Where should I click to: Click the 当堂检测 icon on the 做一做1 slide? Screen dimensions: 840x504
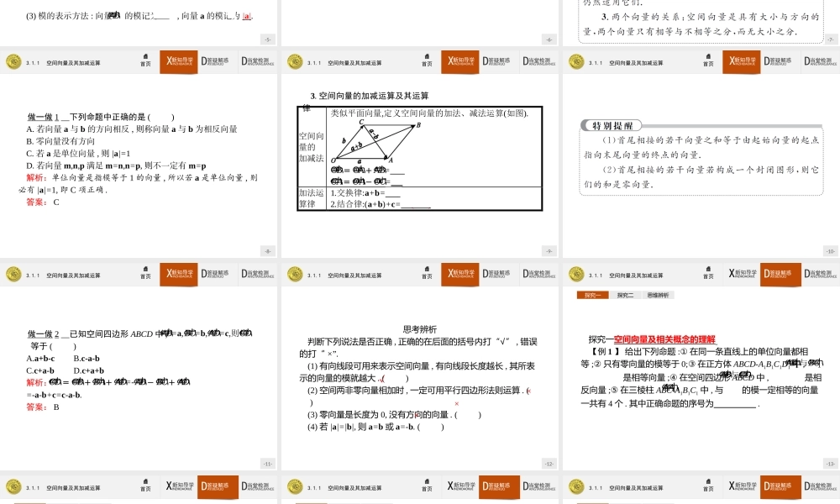(x=256, y=61)
